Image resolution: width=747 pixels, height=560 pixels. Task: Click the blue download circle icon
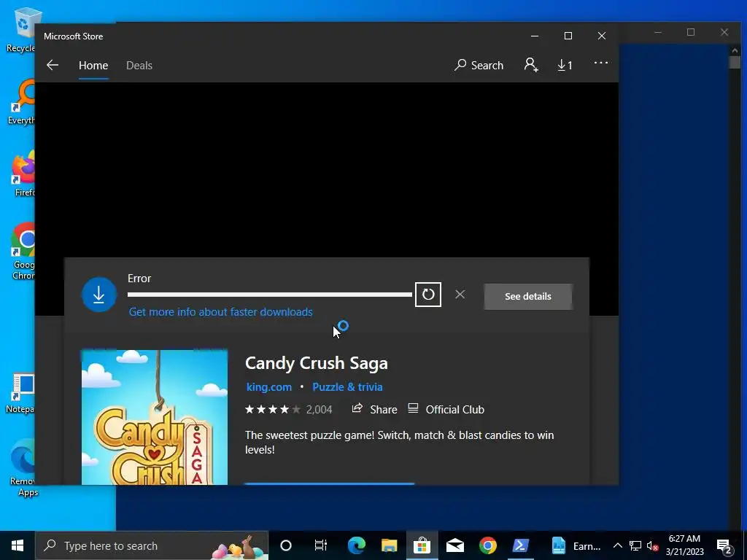tap(99, 295)
